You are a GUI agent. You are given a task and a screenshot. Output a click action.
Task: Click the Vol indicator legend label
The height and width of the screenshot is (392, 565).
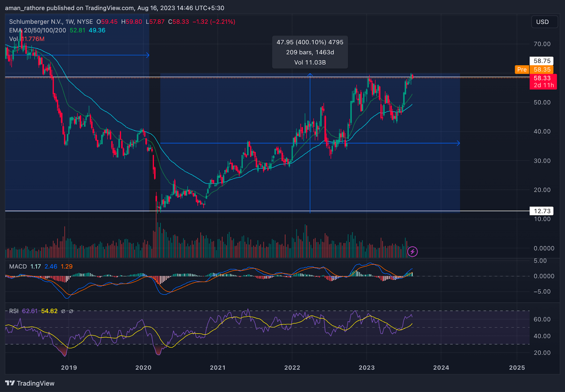point(13,39)
